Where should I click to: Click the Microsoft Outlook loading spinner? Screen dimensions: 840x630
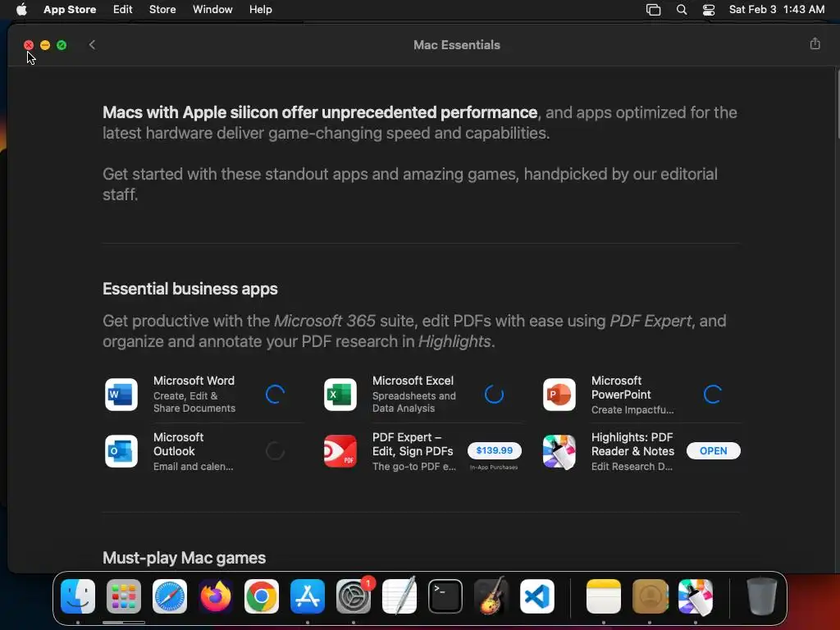tap(275, 451)
